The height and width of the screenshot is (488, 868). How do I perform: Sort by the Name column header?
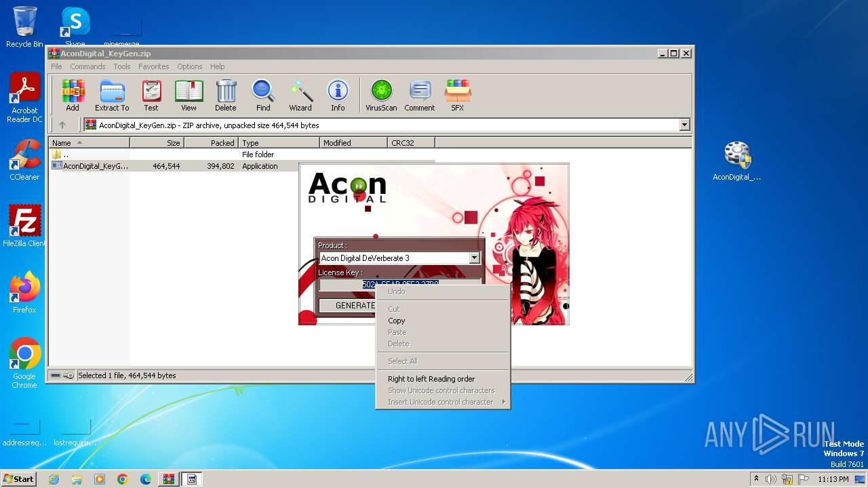90,143
